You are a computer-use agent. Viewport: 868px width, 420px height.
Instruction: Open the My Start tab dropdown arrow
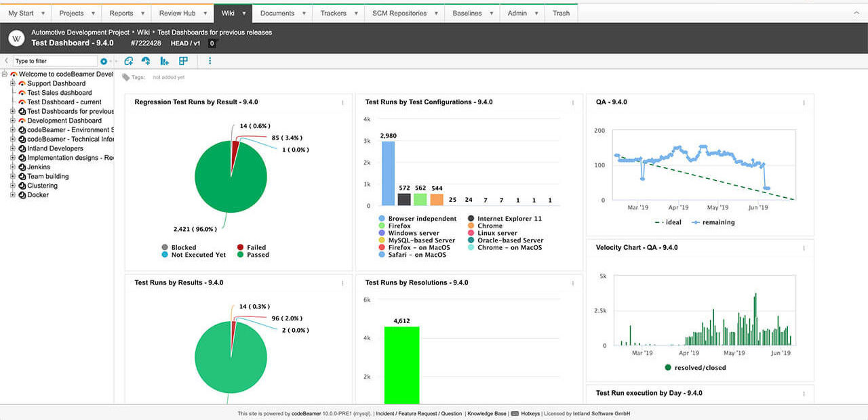[43, 14]
